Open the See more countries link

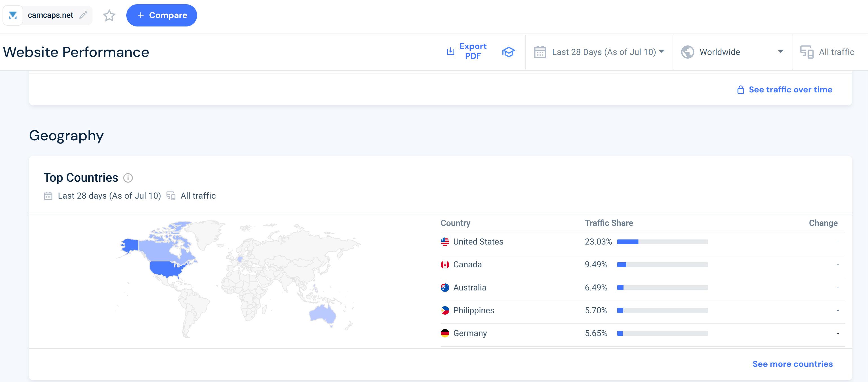(792, 364)
